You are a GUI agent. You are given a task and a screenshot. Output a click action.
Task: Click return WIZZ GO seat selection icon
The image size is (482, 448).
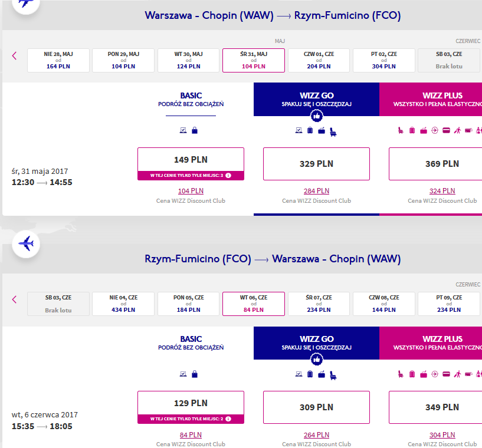(333, 375)
